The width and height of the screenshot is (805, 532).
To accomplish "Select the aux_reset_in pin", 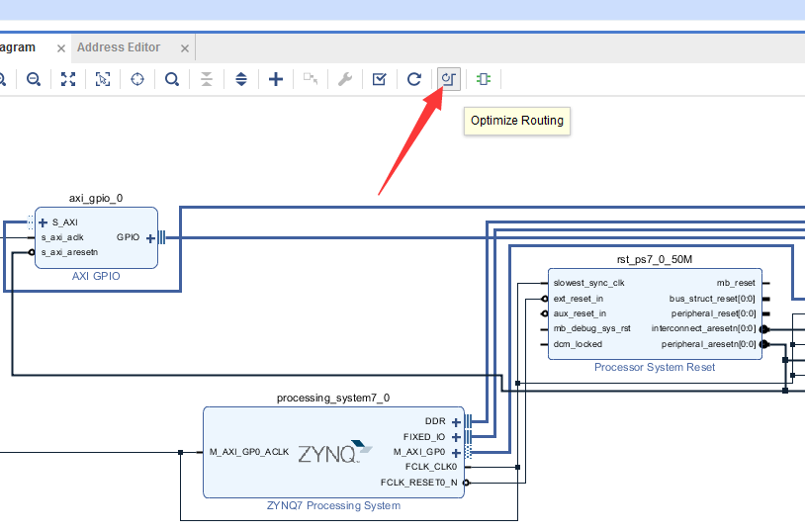I will point(580,313).
